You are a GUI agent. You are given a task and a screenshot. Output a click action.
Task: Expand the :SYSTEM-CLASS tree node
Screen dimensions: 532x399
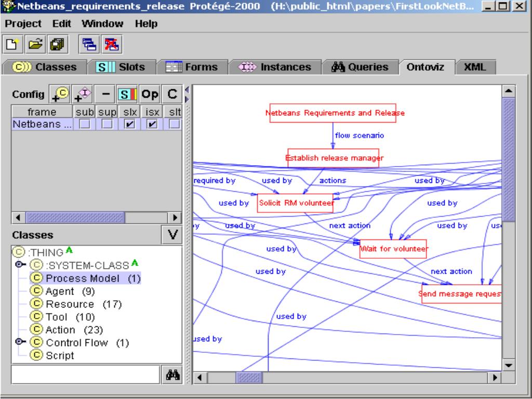click(x=20, y=264)
